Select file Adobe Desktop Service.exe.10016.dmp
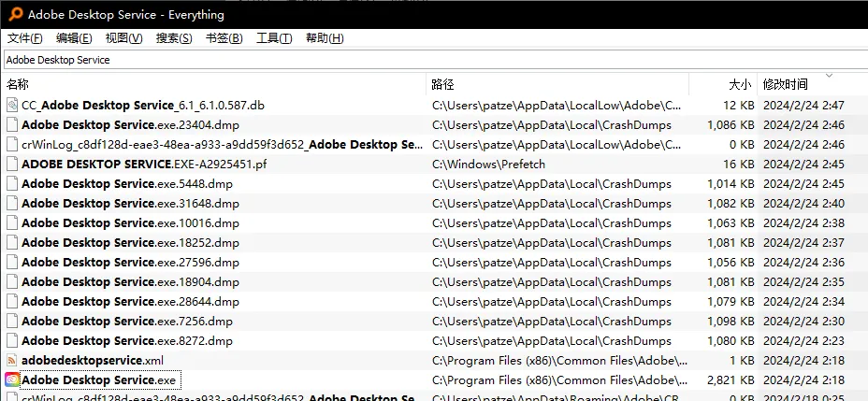 tap(131, 222)
